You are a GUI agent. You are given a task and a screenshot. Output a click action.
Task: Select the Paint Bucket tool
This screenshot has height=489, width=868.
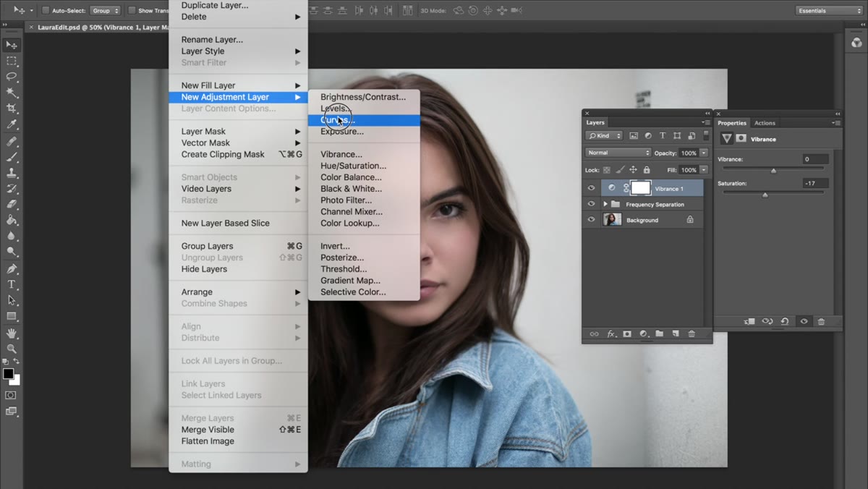[x=12, y=220]
